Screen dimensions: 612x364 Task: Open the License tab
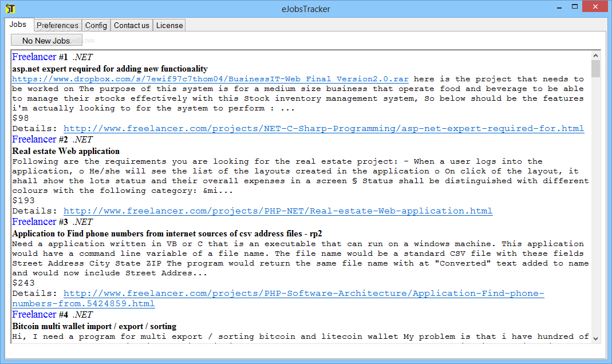pyautogui.click(x=169, y=25)
